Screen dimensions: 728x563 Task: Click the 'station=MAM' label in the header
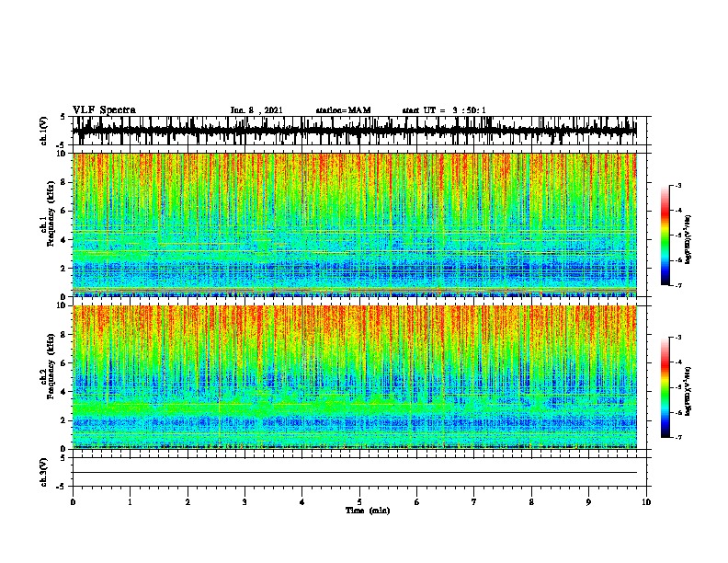pos(343,110)
